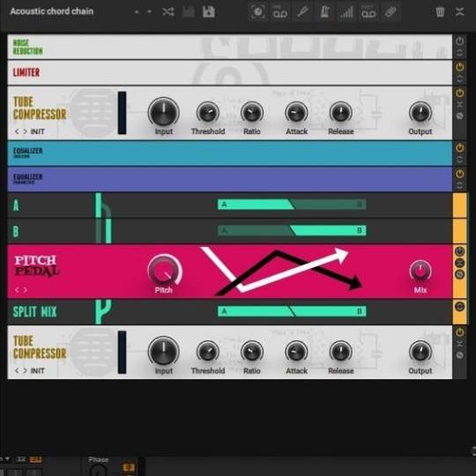Screen dimensions: 476x476
Task: Previous preset arrow on first Tube Compressor
Action: pos(17,131)
